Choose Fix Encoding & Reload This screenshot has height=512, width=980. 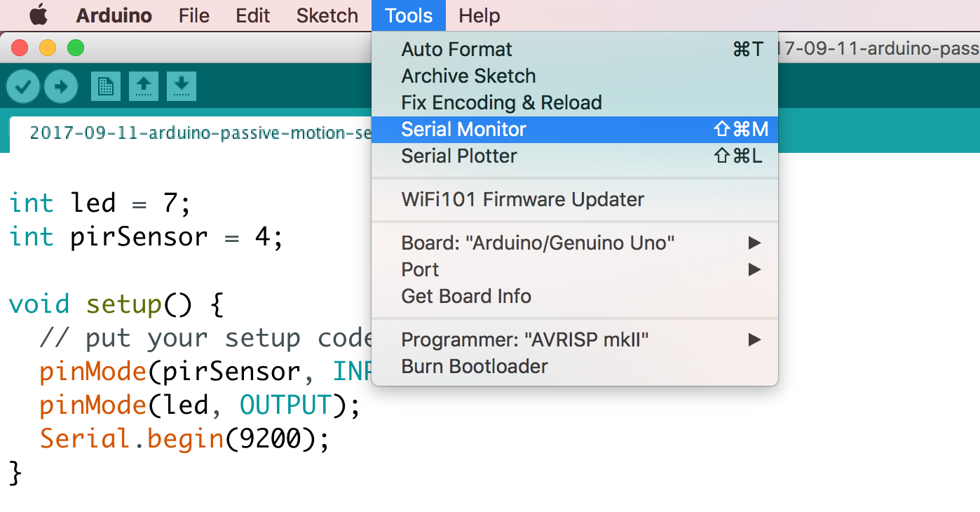pyautogui.click(x=575, y=102)
